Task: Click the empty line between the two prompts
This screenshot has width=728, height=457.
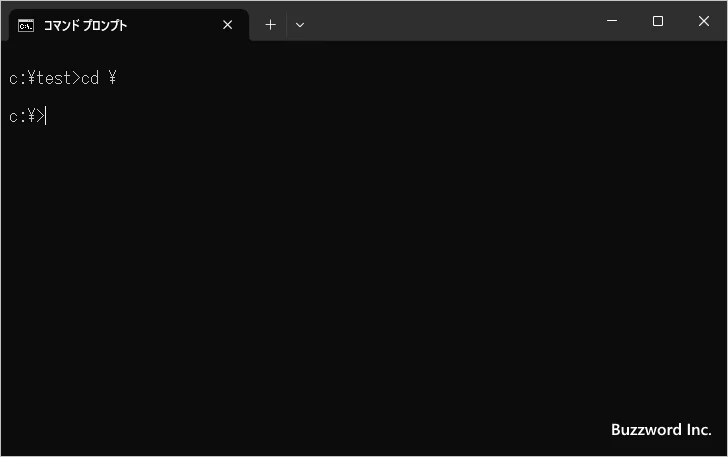Action: [200, 97]
